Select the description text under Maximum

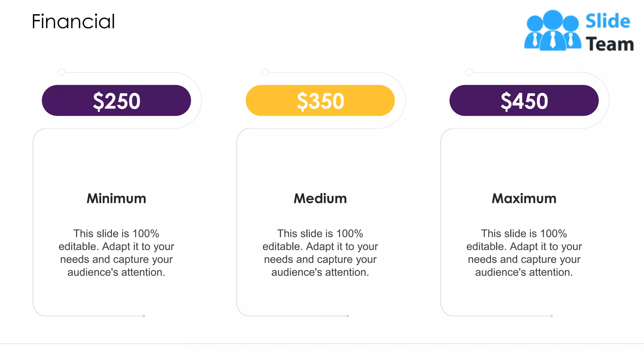point(524,253)
